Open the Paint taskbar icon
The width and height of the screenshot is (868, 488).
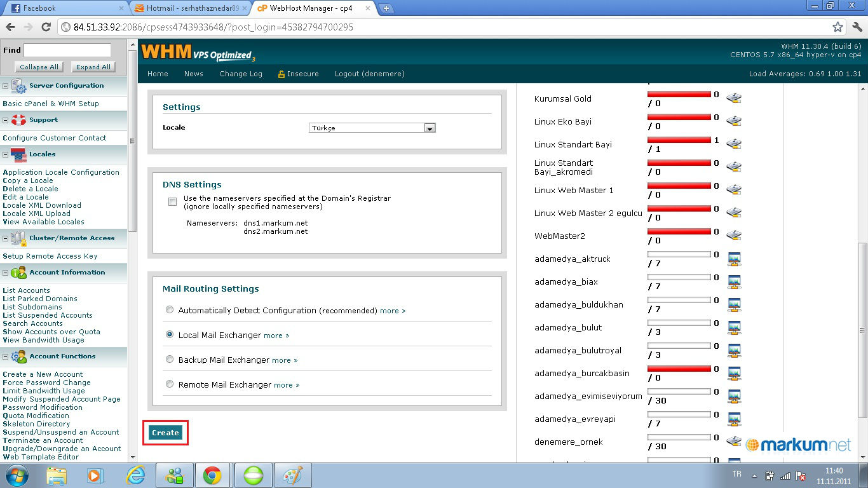point(293,475)
